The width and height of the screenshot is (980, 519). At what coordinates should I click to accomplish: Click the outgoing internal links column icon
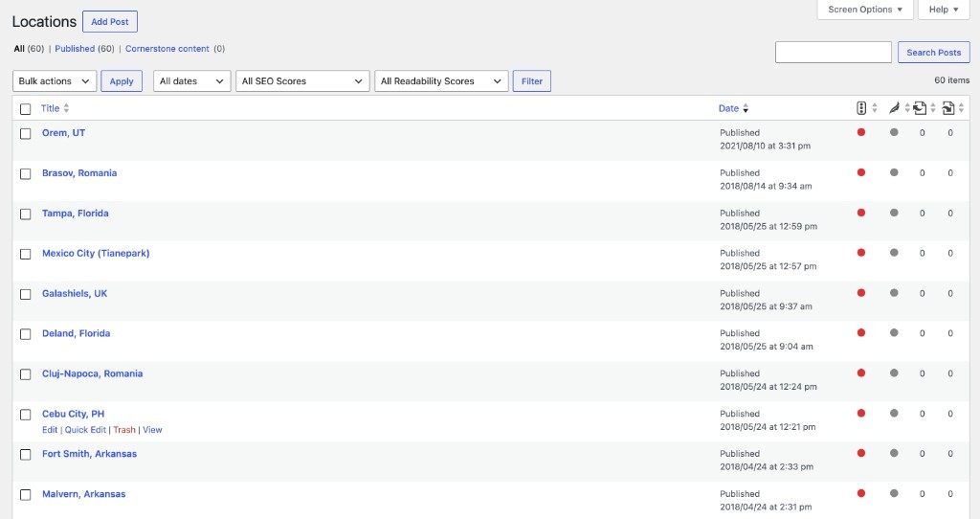pyautogui.click(x=920, y=108)
